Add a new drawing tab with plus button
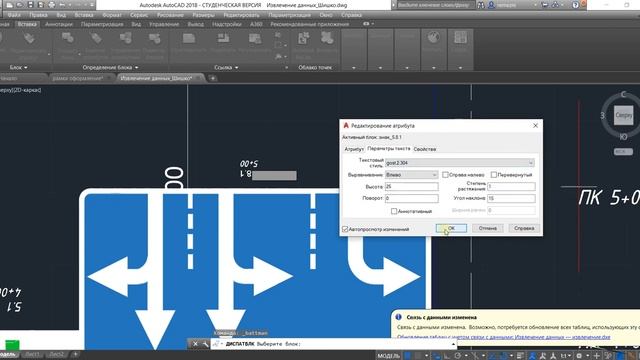The width and height of the screenshot is (640, 360). tap(213, 78)
